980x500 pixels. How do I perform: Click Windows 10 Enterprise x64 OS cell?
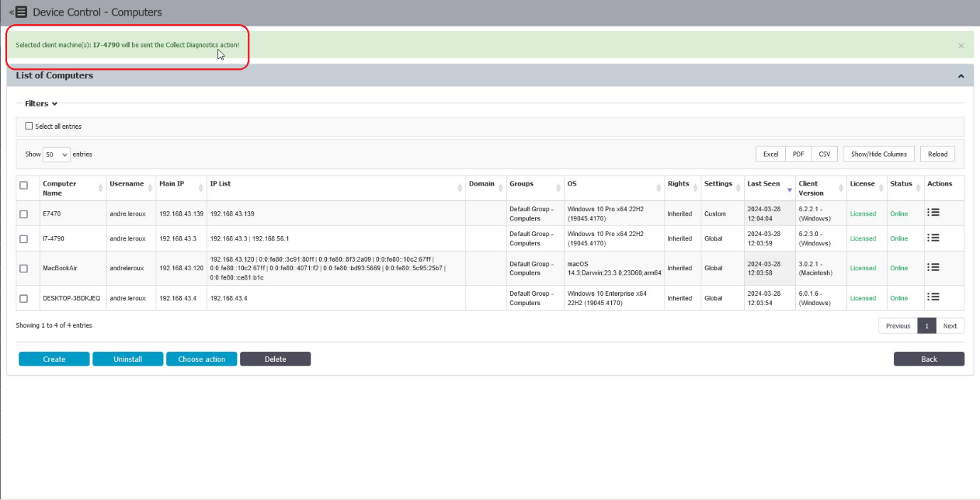607,298
